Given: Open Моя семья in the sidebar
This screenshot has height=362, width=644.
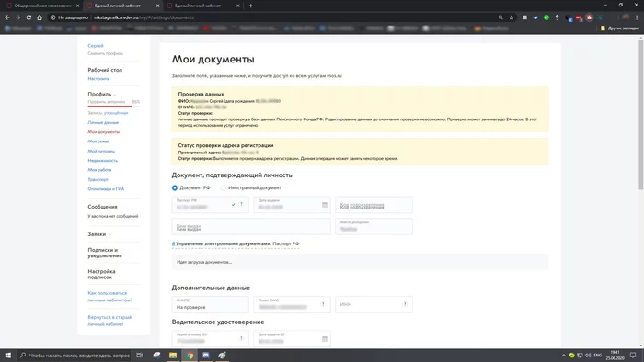Looking at the screenshot, I should (x=98, y=141).
